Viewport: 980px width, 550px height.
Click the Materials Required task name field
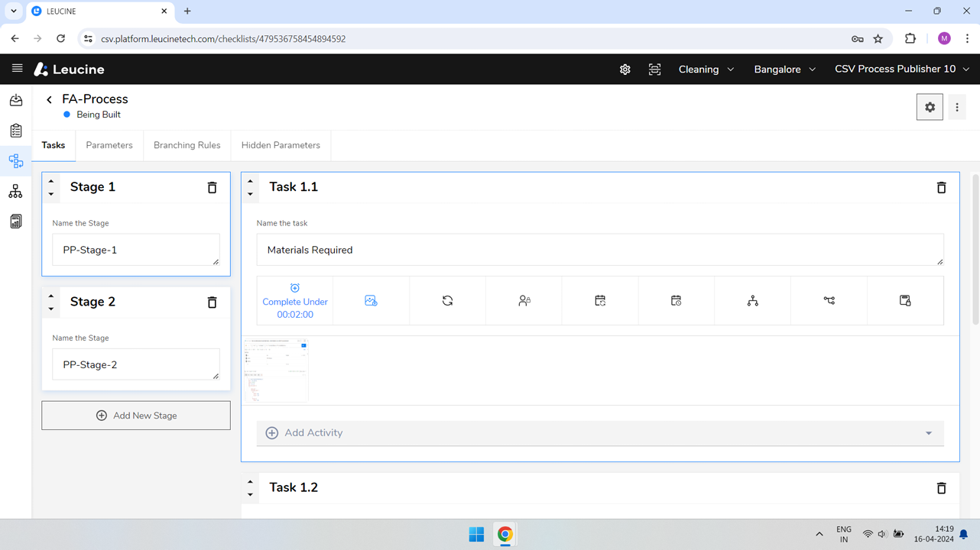pos(600,250)
